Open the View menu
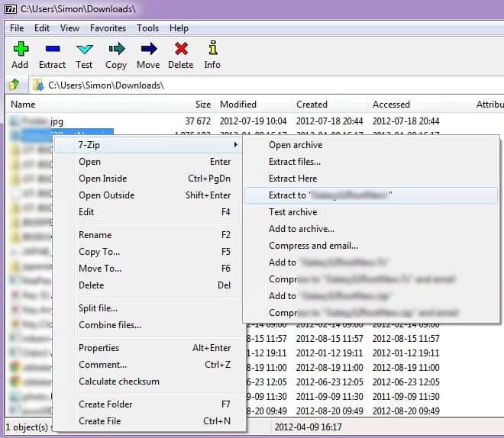The height and width of the screenshot is (438, 504). click(x=69, y=28)
